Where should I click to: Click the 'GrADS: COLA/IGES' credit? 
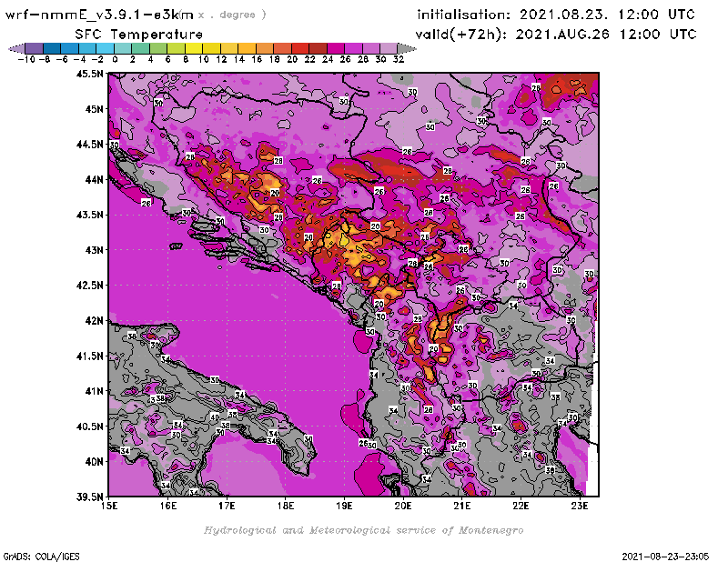[x=41, y=557]
